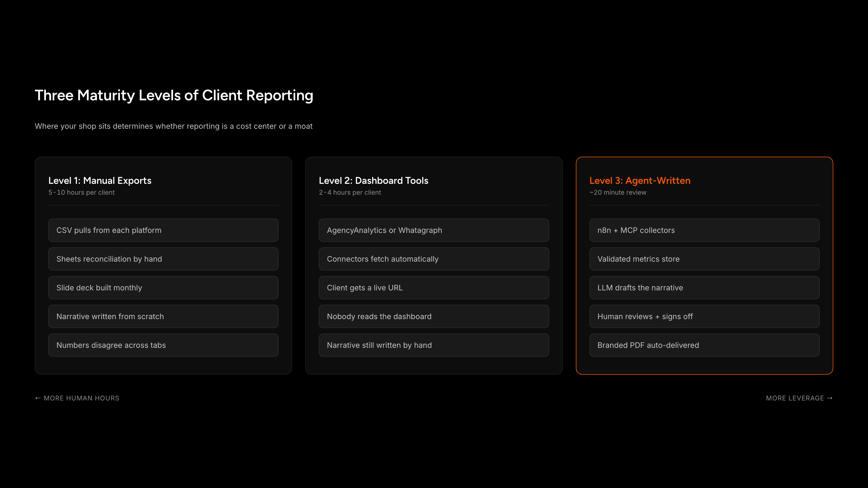Click the subtitle about cost center or moat
Screen dimensions: 868x488
[174, 126]
